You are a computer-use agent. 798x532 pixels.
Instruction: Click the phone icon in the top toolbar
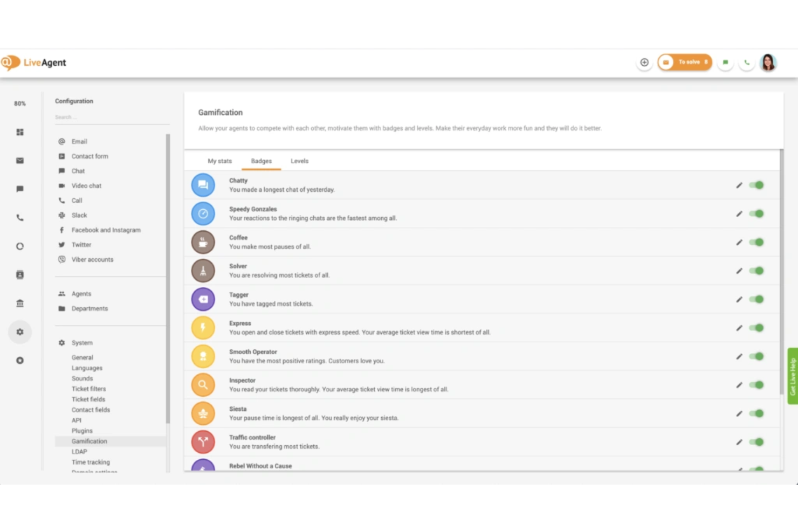click(x=747, y=62)
